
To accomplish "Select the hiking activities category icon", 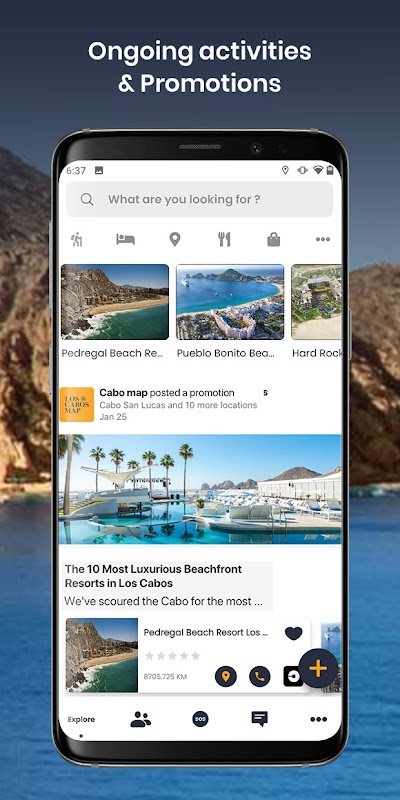I will click(x=77, y=239).
